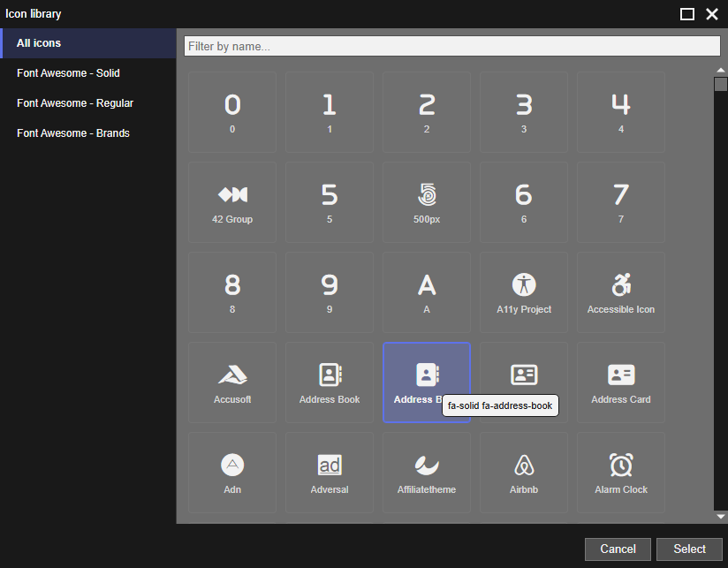Select the Alarm Clock icon
This screenshot has width=728, height=568.
click(x=621, y=473)
